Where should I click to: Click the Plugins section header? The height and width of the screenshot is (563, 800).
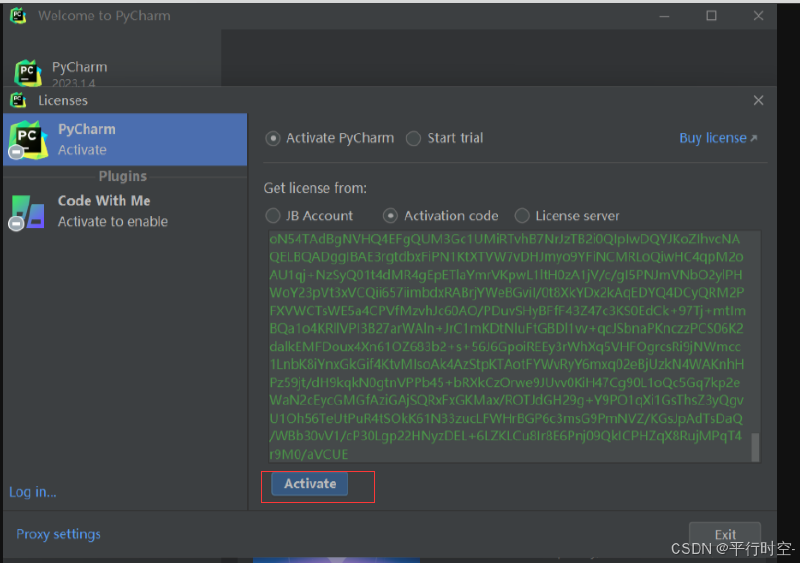[123, 177]
